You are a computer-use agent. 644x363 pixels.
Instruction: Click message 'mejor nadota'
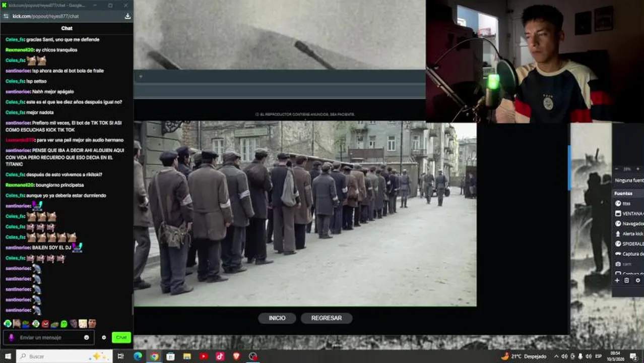tap(39, 112)
